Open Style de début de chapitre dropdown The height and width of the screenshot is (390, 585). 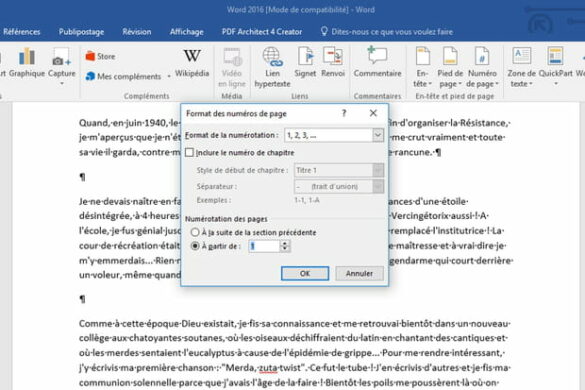tap(378, 170)
